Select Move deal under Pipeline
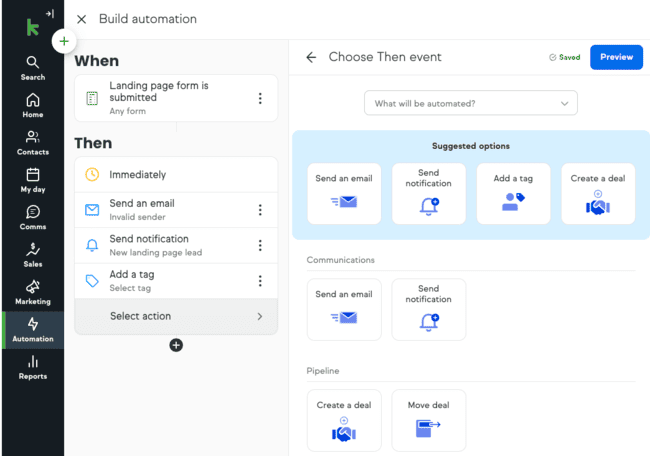 [429, 420]
